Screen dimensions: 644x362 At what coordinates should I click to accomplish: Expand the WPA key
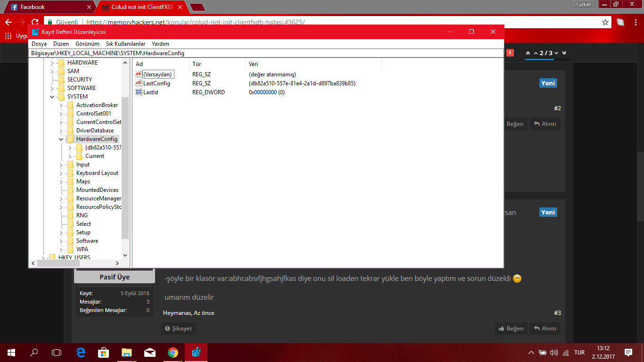61,249
